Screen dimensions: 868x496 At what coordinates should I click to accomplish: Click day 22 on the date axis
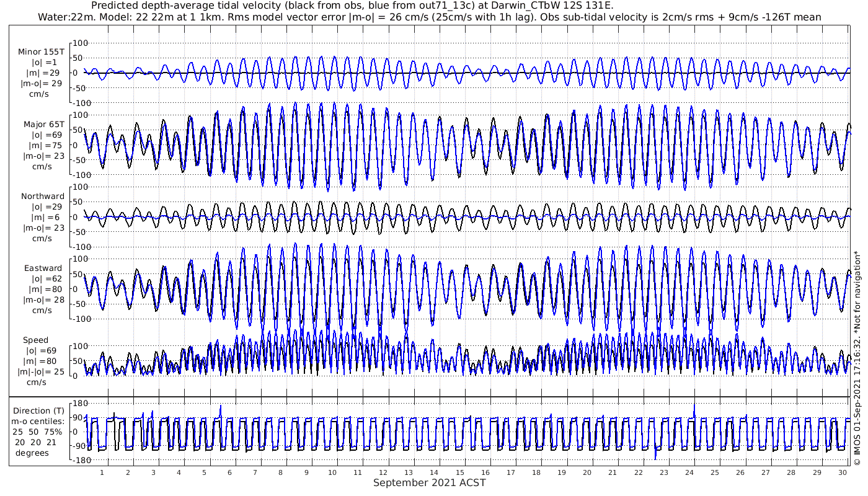tap(639, 472)
